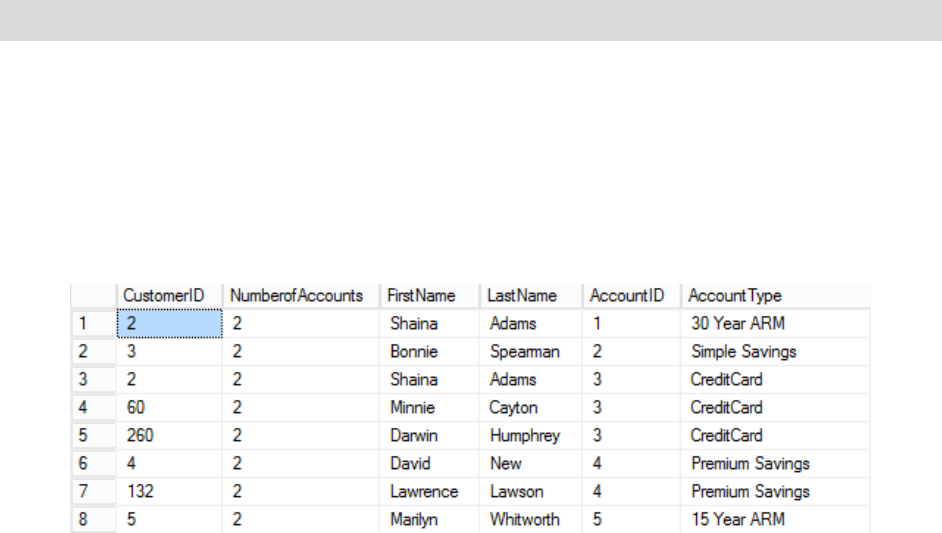Select the AccountType column header
The image size is (942, 533).
coord(735,296)
